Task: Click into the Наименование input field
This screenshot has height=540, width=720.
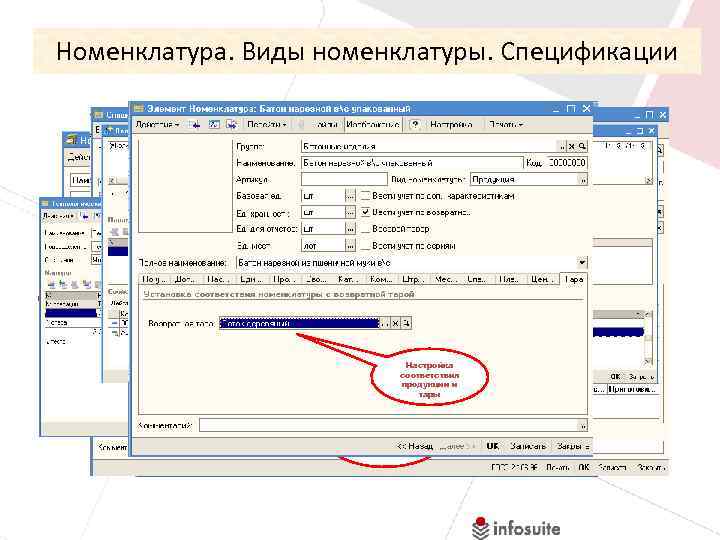Action: click(412, 163)
